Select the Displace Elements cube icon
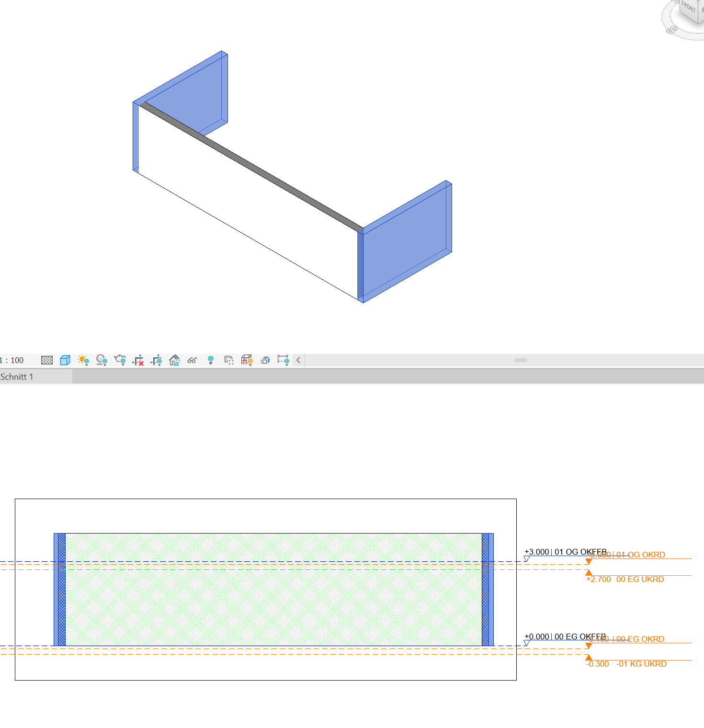Viewport: 704px width, 728px height. click(x=265, y=360)
